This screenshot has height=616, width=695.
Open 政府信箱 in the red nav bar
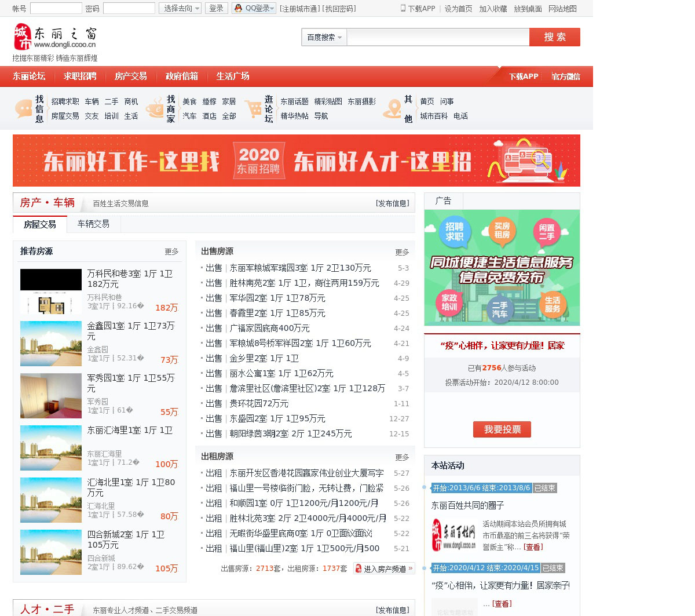182,76
